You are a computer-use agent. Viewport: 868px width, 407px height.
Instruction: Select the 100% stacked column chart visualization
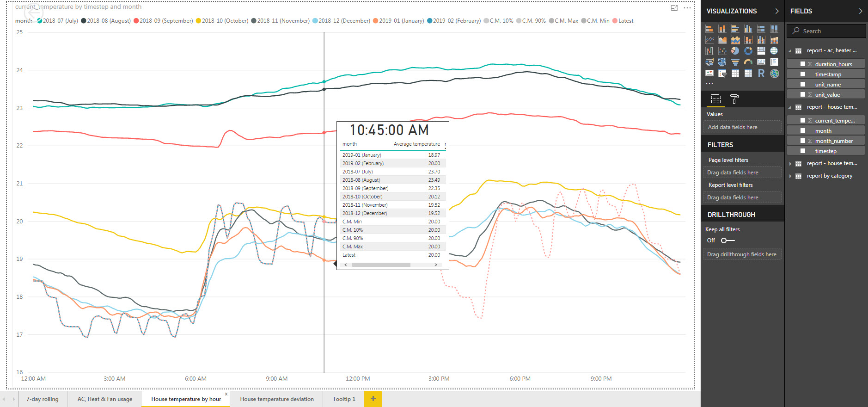774,29
